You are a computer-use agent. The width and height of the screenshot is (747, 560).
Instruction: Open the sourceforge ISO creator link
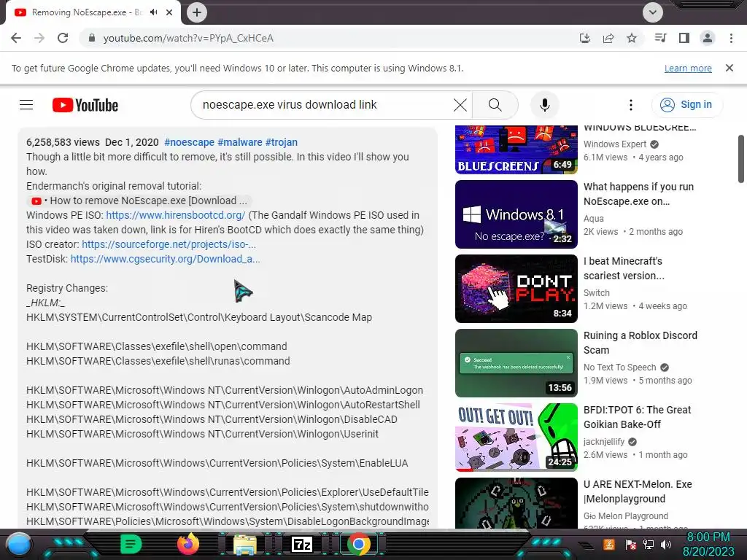click(169, 244)
